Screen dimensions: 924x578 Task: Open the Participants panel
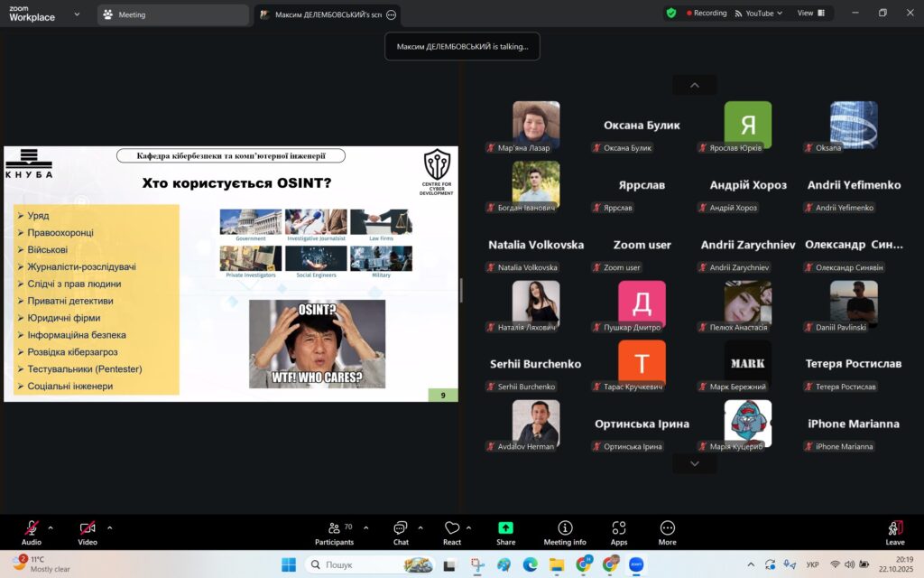pos(334,532)
